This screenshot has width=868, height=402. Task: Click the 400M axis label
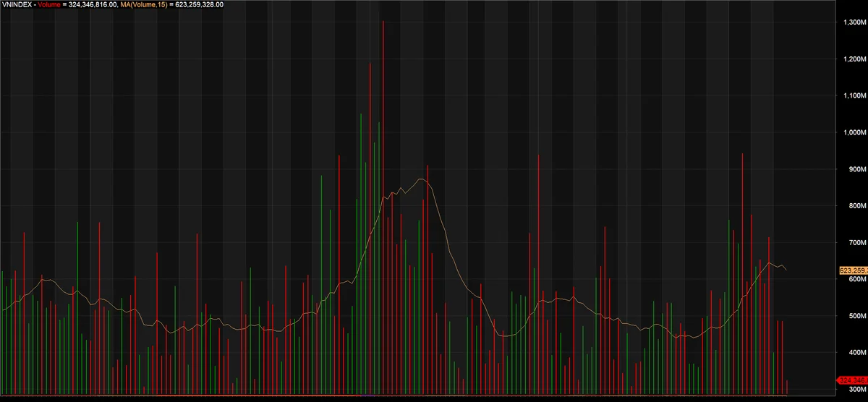[x=857, y=353]
